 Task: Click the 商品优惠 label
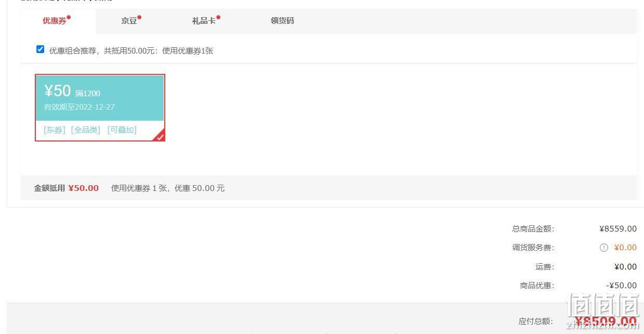pyautogui.click(x=537, y=286)
